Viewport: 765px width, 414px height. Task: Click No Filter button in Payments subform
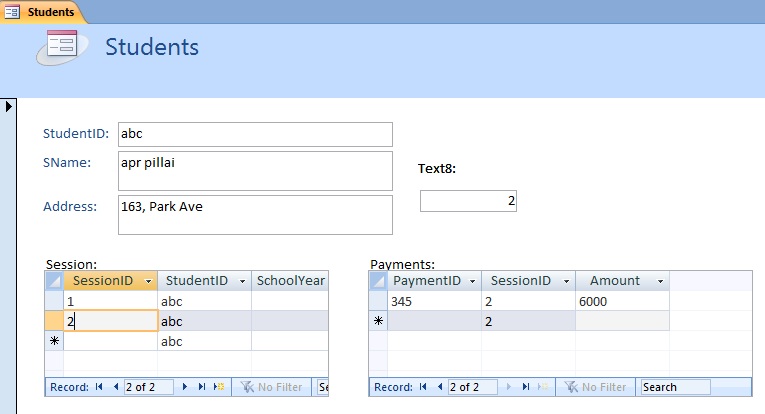[x=597, y=387]
